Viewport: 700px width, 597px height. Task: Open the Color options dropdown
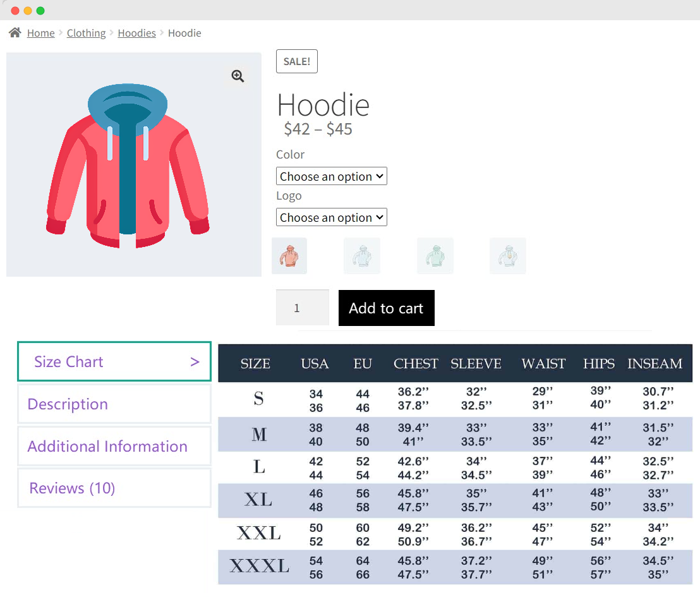point(331,176)
